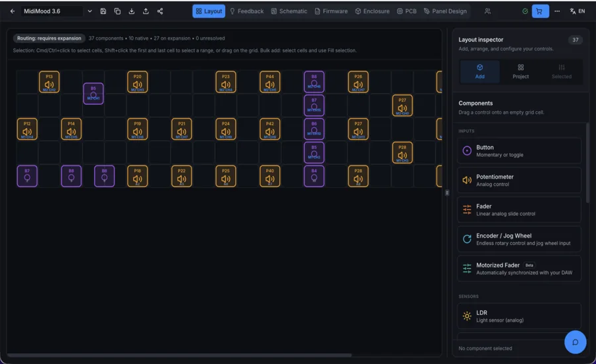Click the panel divider handle beside the inspector

447,193
